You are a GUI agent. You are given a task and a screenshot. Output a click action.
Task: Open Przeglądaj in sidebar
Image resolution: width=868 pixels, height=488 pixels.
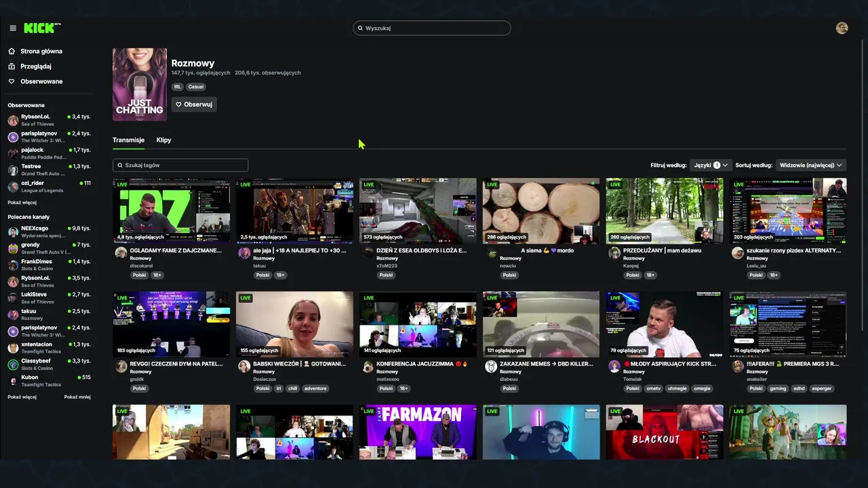36,66
